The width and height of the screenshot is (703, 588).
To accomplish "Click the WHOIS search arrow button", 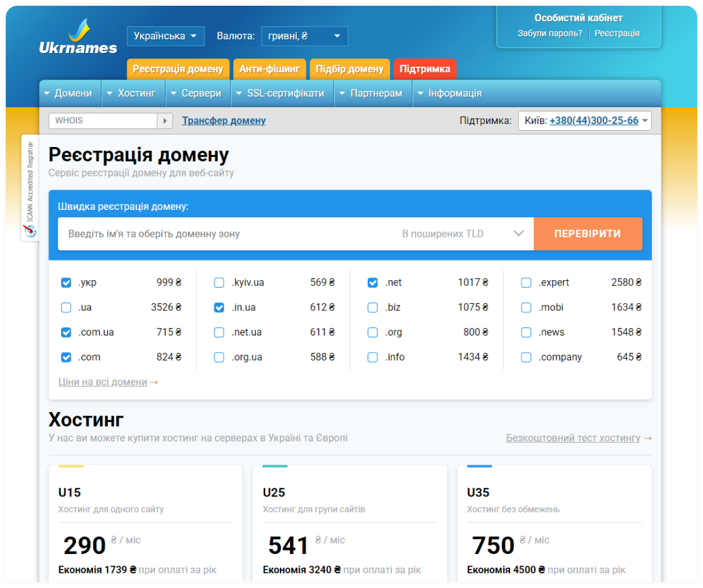I will [165, 120].
